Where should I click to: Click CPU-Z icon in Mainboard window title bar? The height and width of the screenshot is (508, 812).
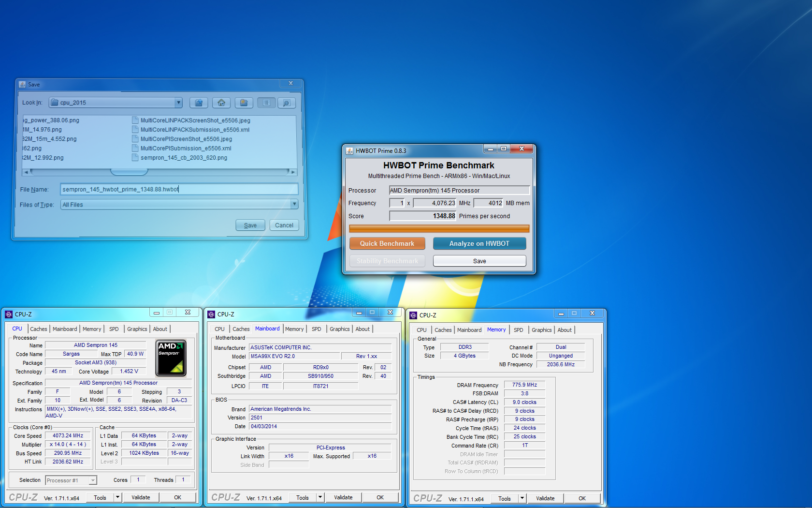(x=211, y=314)
